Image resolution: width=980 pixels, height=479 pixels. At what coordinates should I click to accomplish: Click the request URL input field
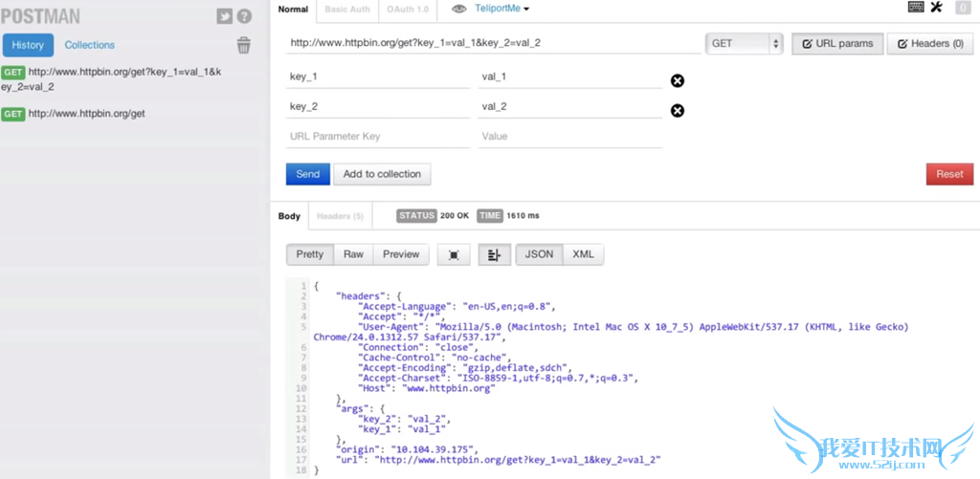tap(493, 43)
